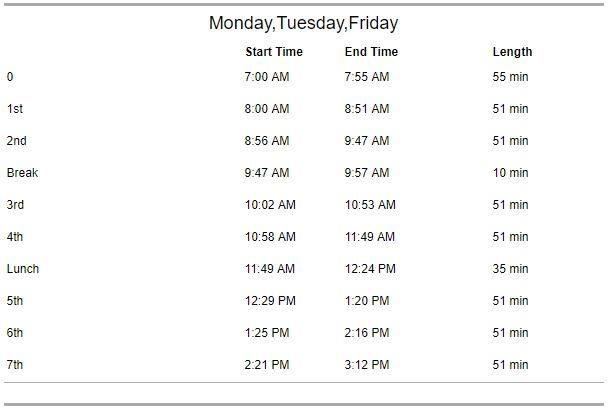Select the 35 min lunch length
Image resolution: width=608 pixels, height=410 pixels.
click(x=510, y=268)
